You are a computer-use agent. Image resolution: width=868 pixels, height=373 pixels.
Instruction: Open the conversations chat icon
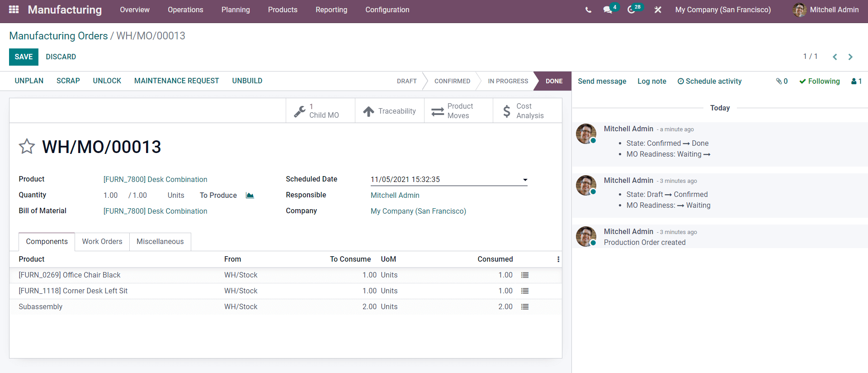608,10
